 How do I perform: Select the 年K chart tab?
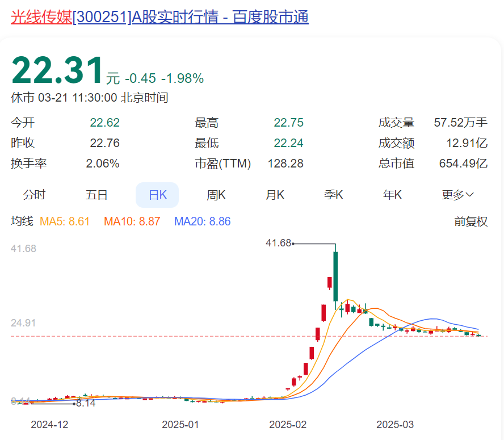pyautogui.click(x=392, y=195)
